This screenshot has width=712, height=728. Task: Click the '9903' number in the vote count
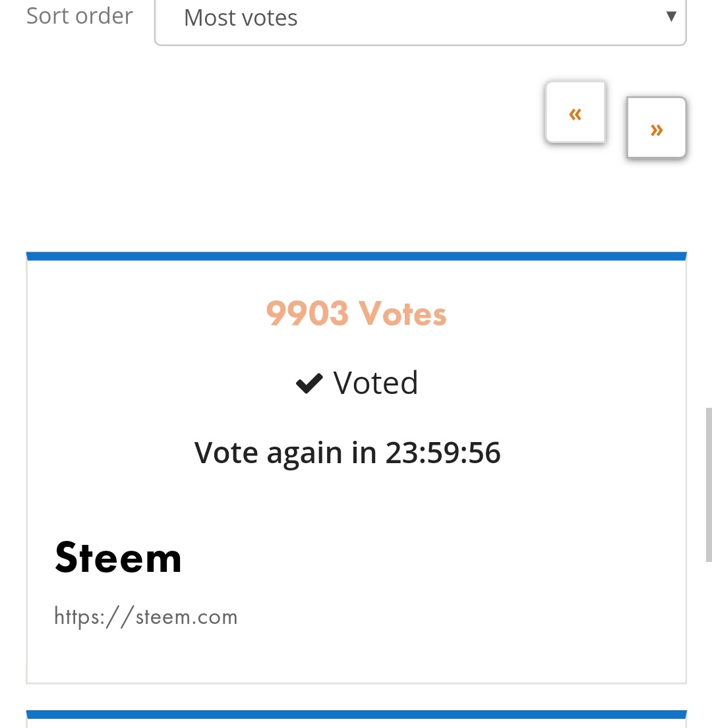point(307,314)
